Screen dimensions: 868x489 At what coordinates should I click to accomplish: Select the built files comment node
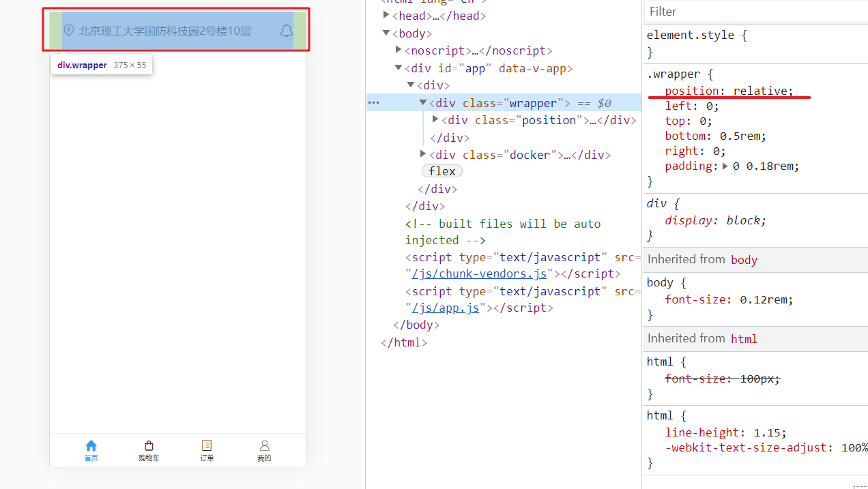point(503,232)
